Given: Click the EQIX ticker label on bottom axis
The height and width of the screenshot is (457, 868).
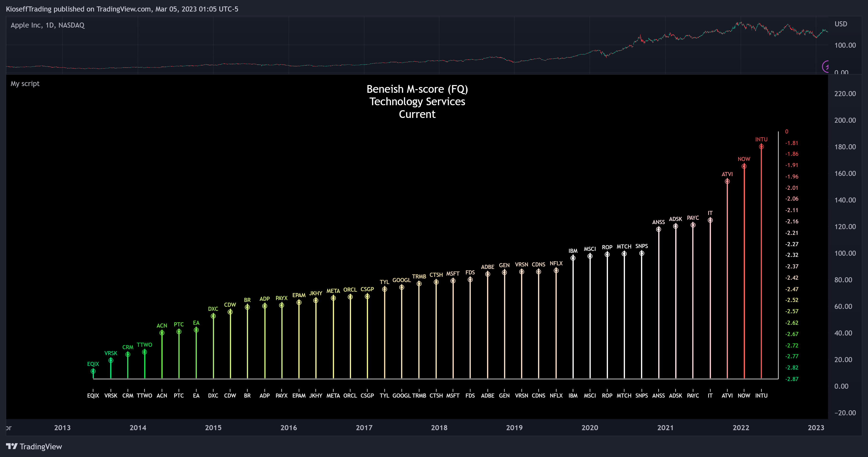Looking at the screenshot, I should (x=93, y=396).
